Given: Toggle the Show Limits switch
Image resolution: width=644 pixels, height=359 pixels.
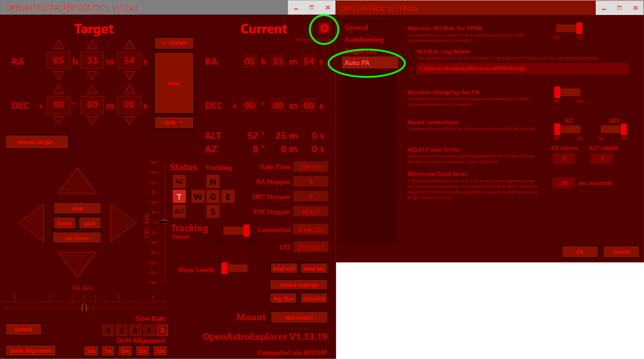Looking at the screenshot, I should [x=234, y=268].
